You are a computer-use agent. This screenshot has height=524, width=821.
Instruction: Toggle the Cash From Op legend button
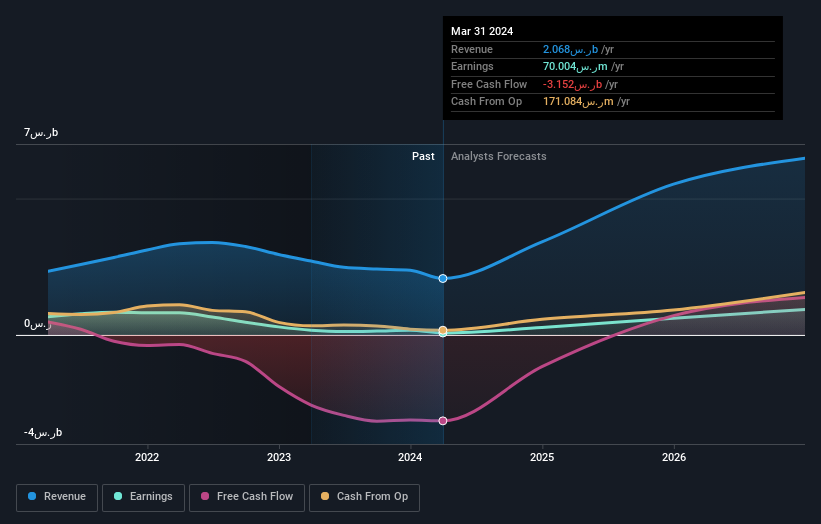(364, 497)
